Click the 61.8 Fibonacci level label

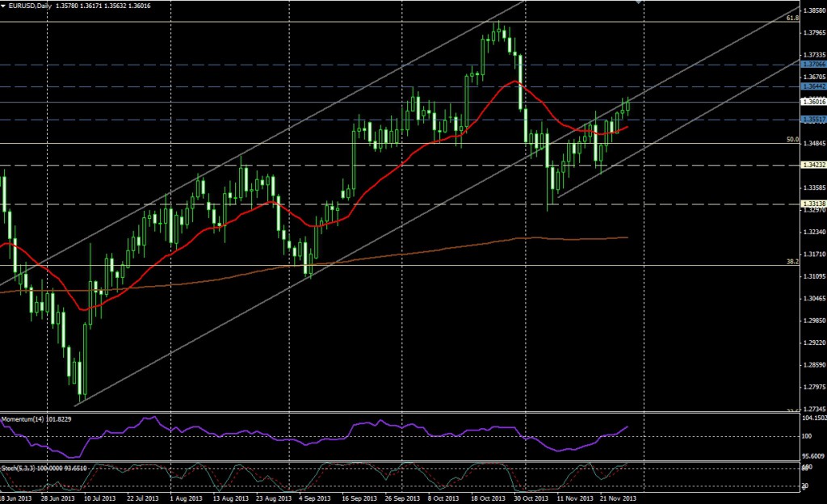(x=792, y=18)
